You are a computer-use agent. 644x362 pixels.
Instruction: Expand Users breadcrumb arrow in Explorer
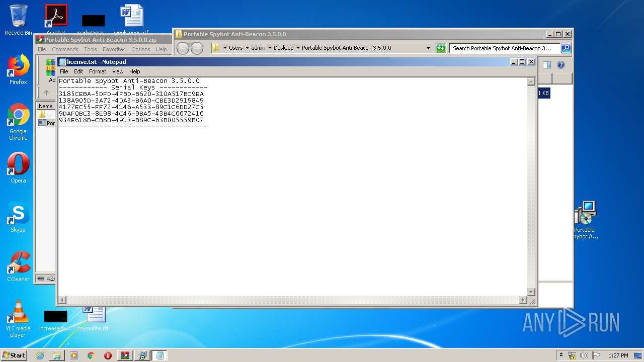tap(247, 48)
